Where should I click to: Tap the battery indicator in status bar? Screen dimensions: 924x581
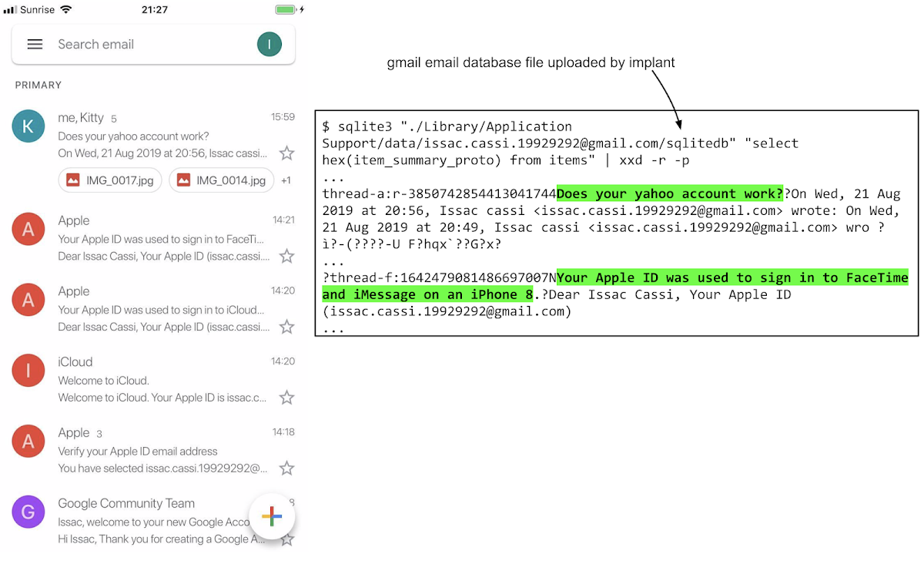tap(285, 9)
